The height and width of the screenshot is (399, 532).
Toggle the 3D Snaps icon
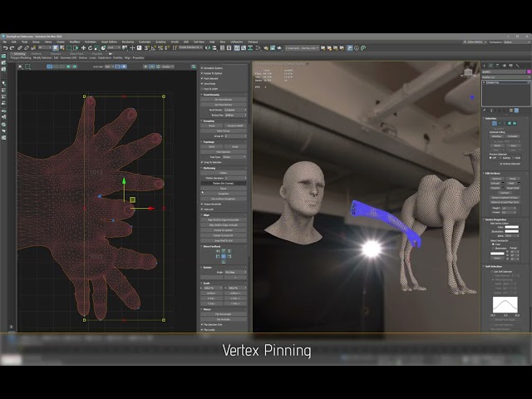146,48
